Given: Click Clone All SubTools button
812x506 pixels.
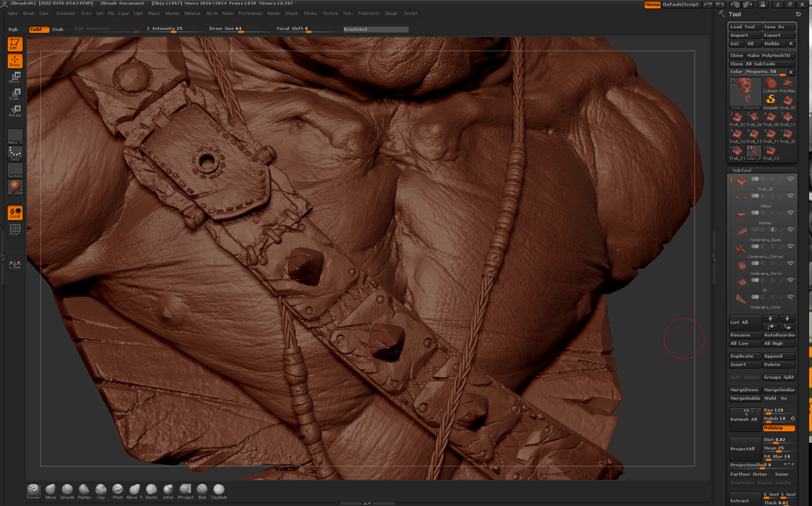Looking at the screenshot, I should point(762,63).
